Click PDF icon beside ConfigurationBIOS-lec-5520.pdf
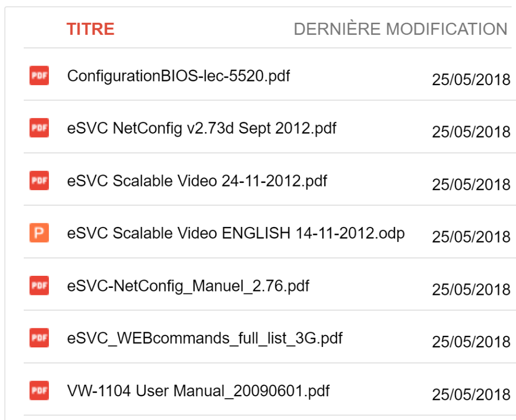 click(x=39, y=76)
